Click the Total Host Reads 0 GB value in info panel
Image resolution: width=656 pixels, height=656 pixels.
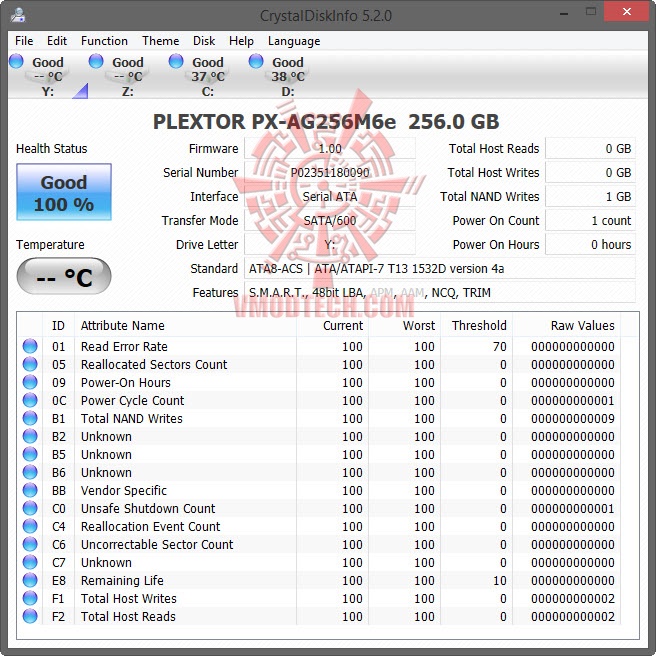click(590, 149)
